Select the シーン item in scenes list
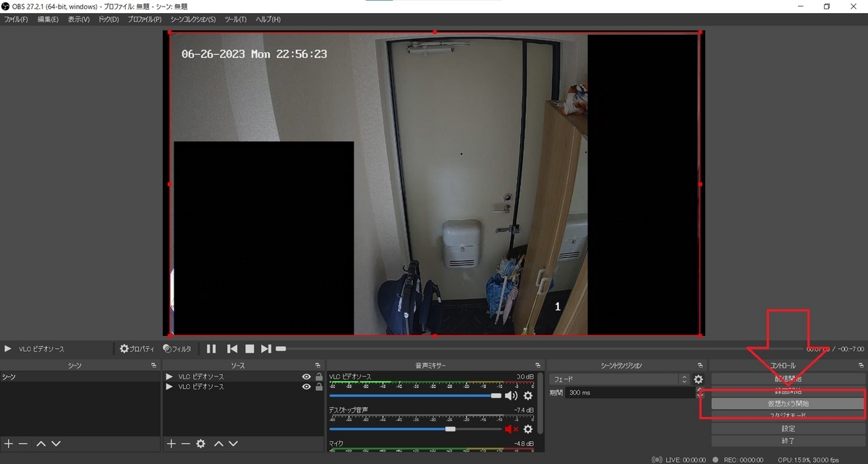Image resolution: width=868 pixels, height=464 pixels. coord(80,377)
